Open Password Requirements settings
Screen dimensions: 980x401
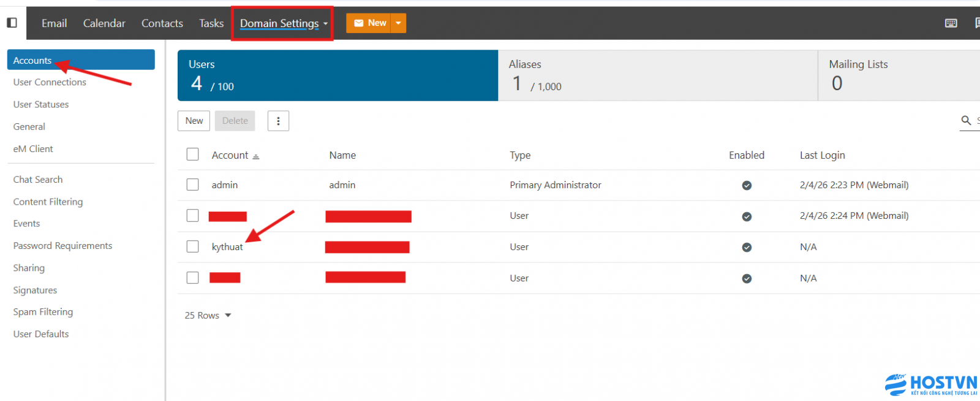click(x=62, y=245)
